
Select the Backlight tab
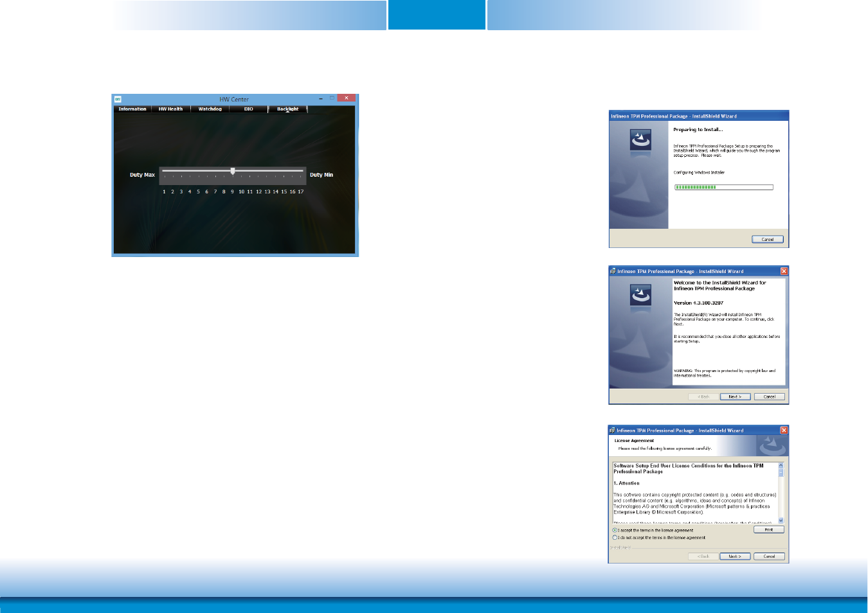click(288, 109)
